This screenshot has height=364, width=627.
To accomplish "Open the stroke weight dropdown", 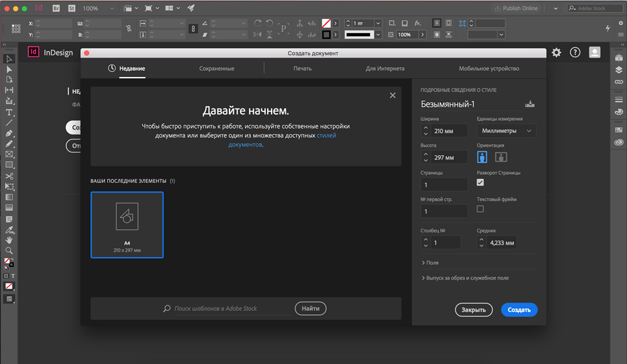I will pos(378,23).
